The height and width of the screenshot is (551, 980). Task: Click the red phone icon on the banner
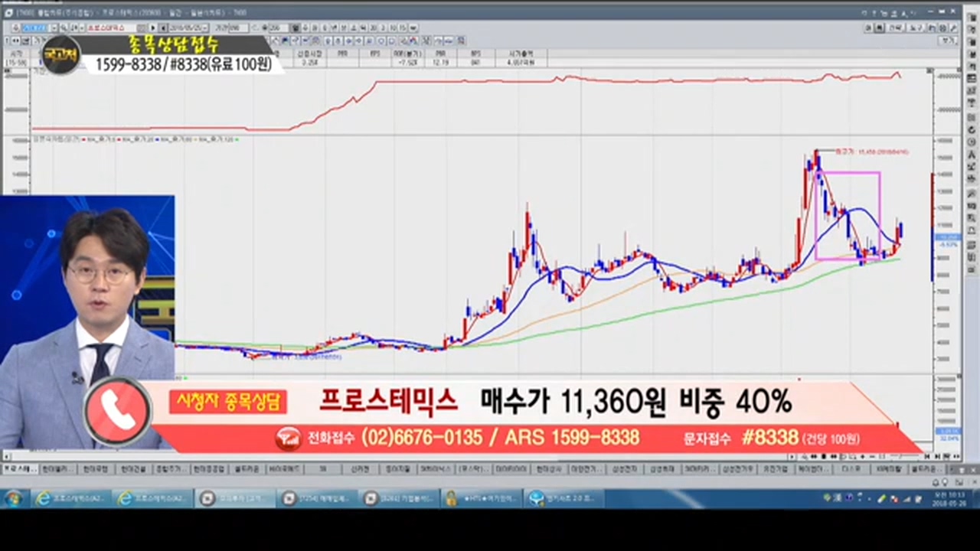coord(117,412)
